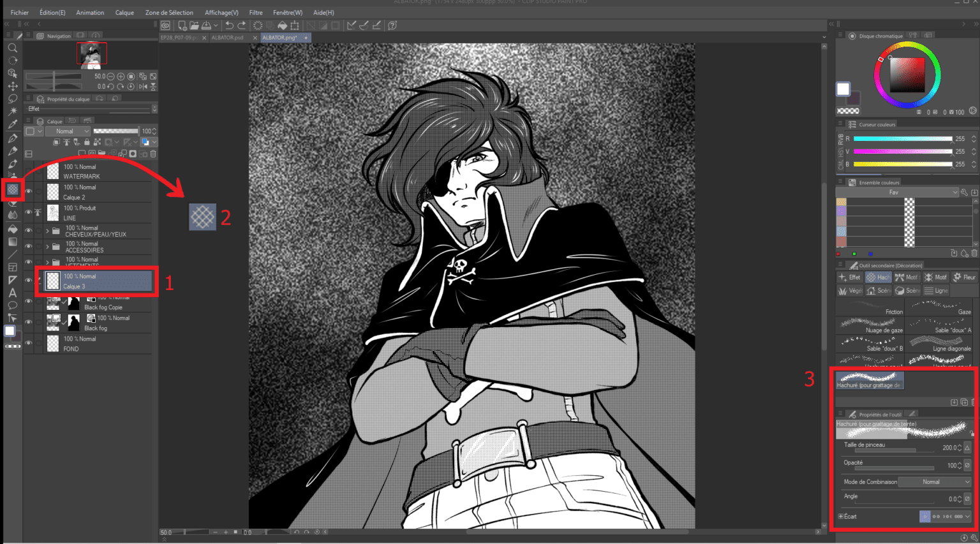Hide the LINE layer

point(29,212)
